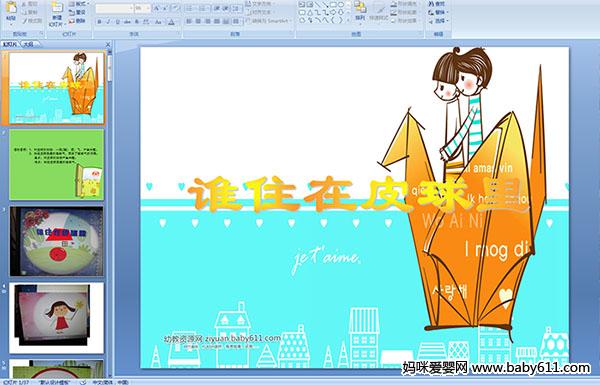Toggle Center text alignment
The width and height of the screenshot is (600, 385).
coord(198,21)
